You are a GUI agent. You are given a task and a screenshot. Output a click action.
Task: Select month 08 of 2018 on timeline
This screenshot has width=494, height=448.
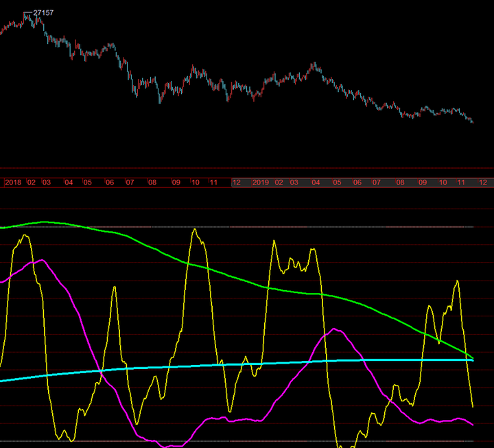[x=152, y=182]
